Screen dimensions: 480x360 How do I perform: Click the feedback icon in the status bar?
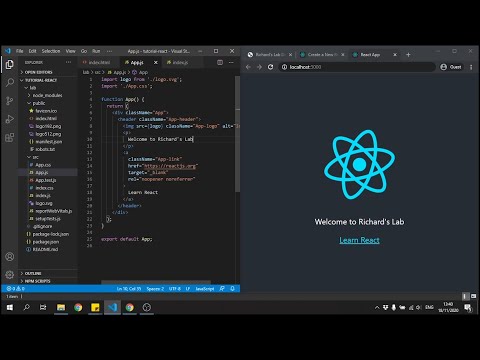[222, 289]
